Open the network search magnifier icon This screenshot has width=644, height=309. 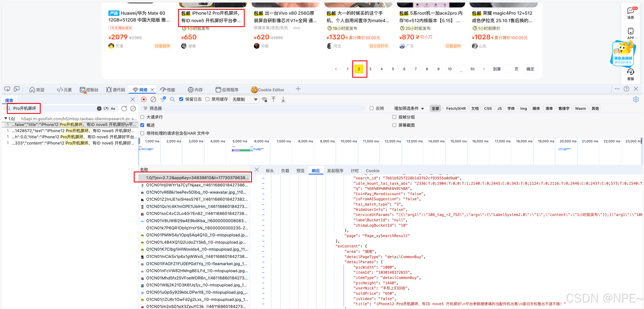coord(172,99)
